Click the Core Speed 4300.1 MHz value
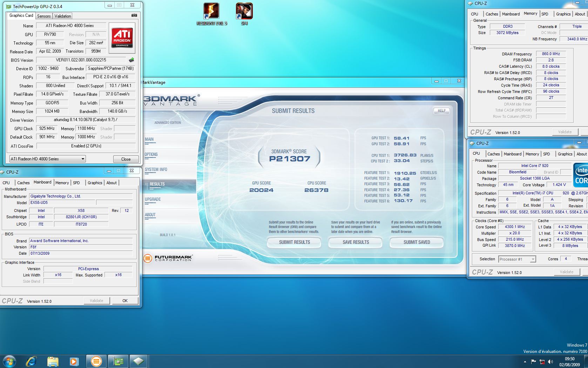The image size is (588, 368). click(515, 227)
